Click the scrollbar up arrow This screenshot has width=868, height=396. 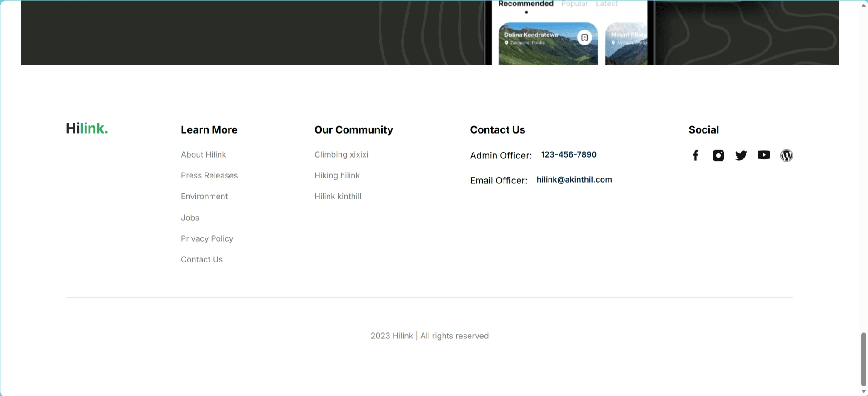[x=863, y=5]
